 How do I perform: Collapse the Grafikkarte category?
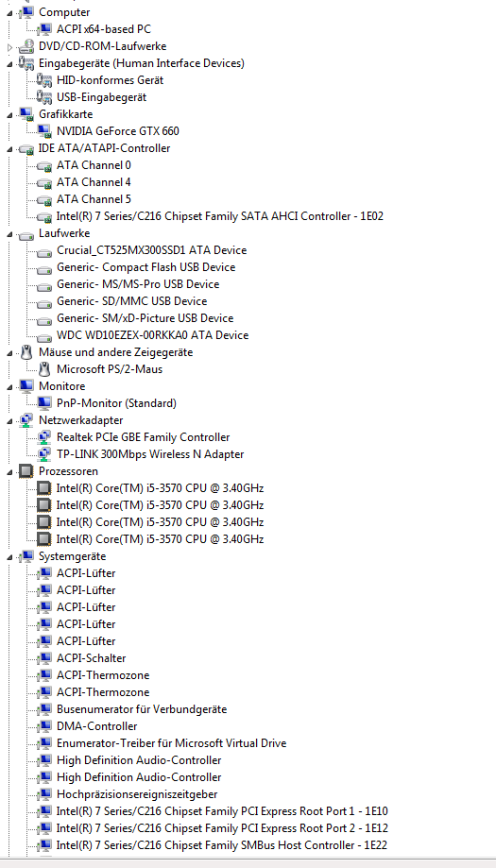tap(9, 115)
